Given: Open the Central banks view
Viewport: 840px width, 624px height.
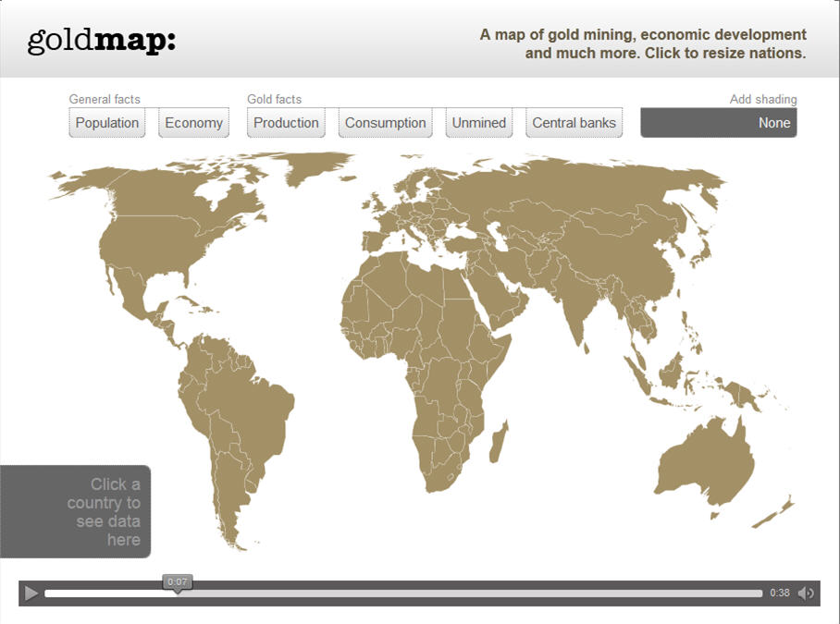Looking at the screenshot, I should [574, 123].
